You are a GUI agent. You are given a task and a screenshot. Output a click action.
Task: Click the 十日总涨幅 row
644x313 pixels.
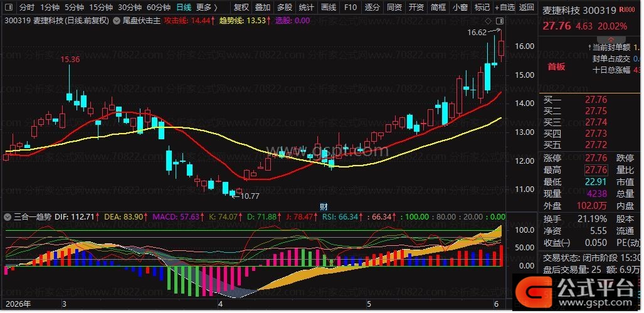point(617,70)
